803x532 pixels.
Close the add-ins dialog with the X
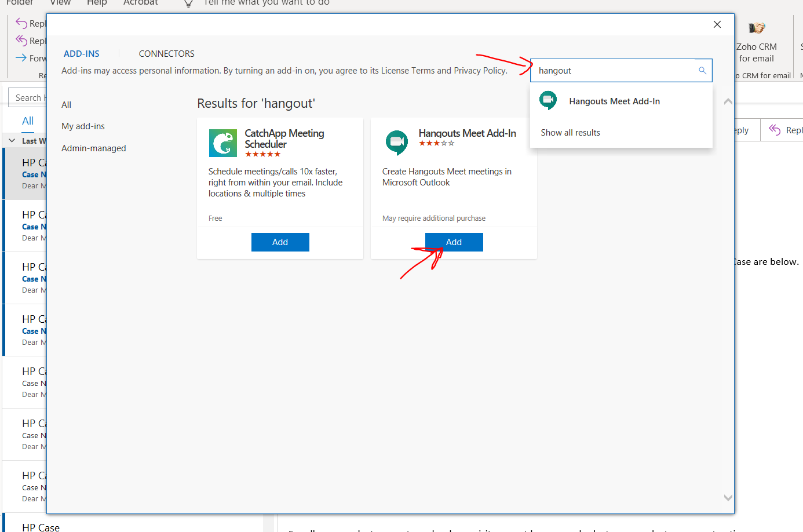(717, 24)
